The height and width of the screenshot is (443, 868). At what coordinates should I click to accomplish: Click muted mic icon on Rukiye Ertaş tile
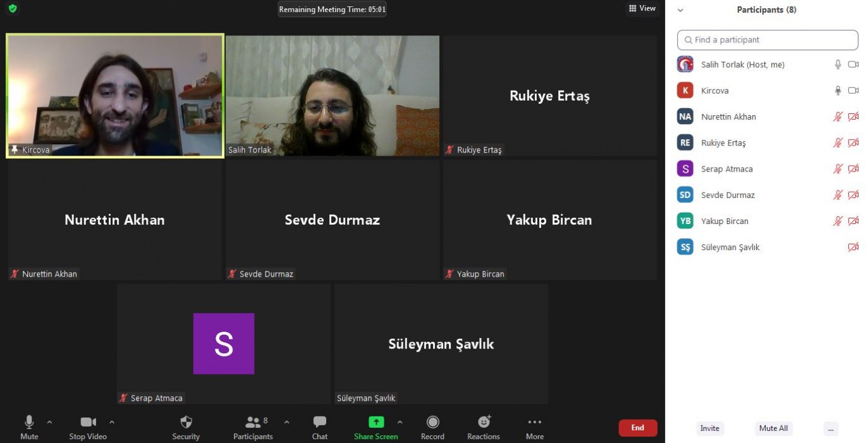(x=449, y=150)
